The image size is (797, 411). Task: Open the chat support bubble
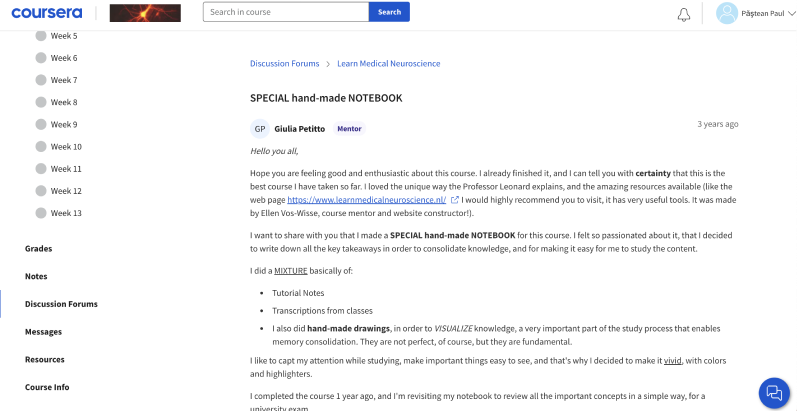click(x=774, y=392)
